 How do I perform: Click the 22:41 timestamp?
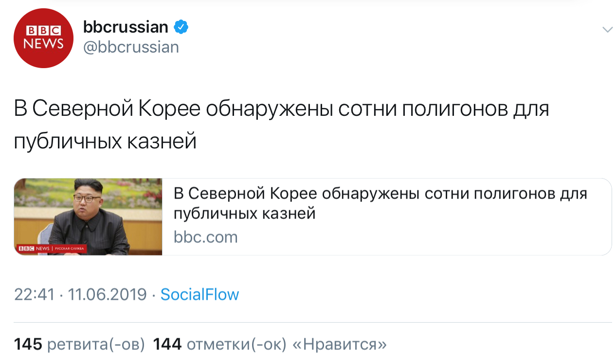click(x=34, y=294)
